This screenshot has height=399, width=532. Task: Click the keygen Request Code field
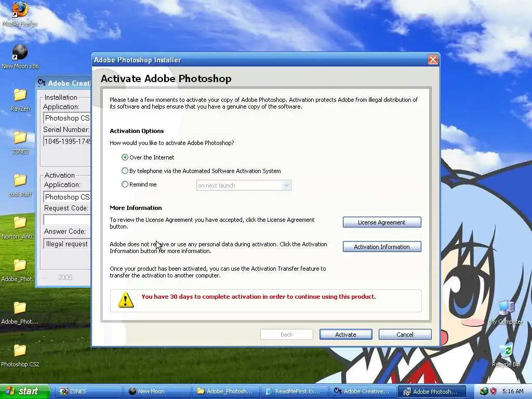(67, 220)
